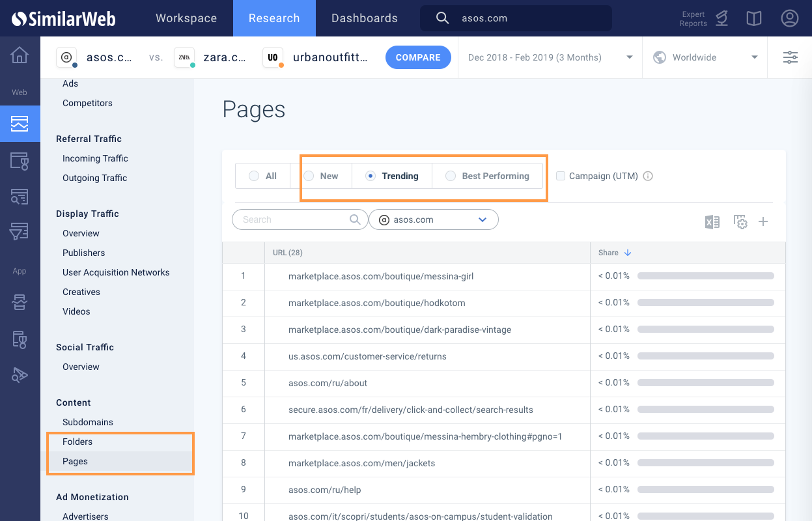This screenshot has height=521, width=812.
Task: Click the Urban Outfitters site favicon
Action: (273, 57)
